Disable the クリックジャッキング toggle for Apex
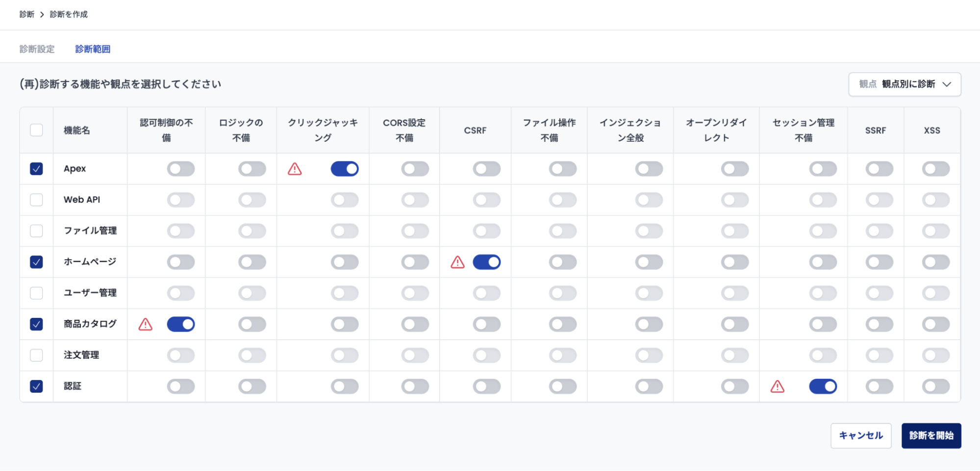This screenshot has height=471, width=980. (345, 169)
